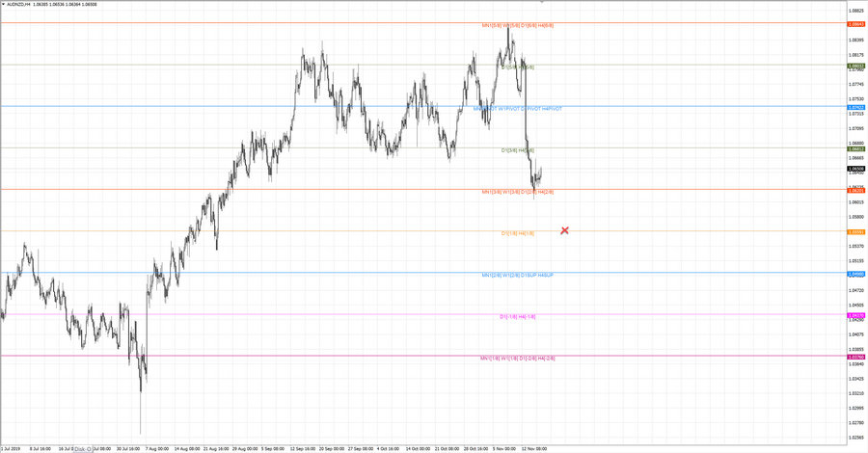
Task: Click the black current price tag 1.06508
Action: 856,169
